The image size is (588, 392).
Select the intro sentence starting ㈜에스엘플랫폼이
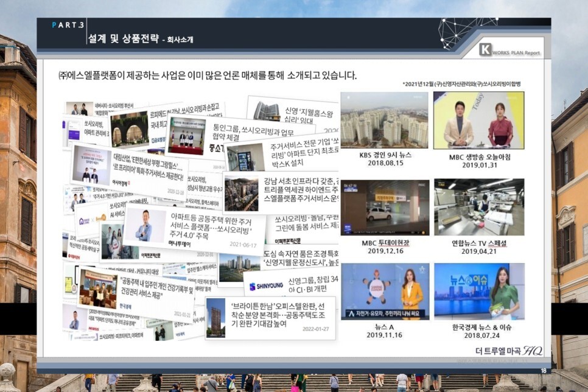coord(207,75)
